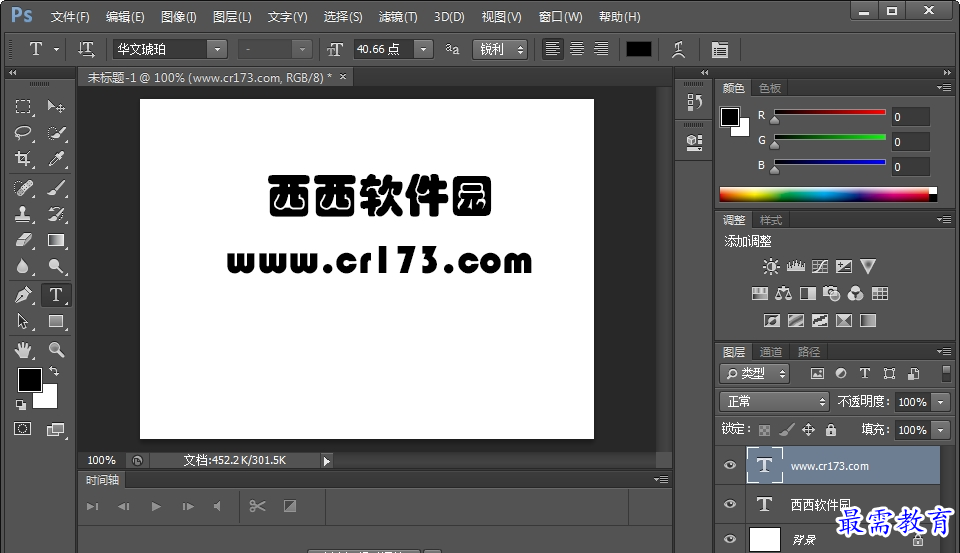The image size is (960, 553).
Task: Reset default foreground and background colors
Action: click(x=21, y=404)
